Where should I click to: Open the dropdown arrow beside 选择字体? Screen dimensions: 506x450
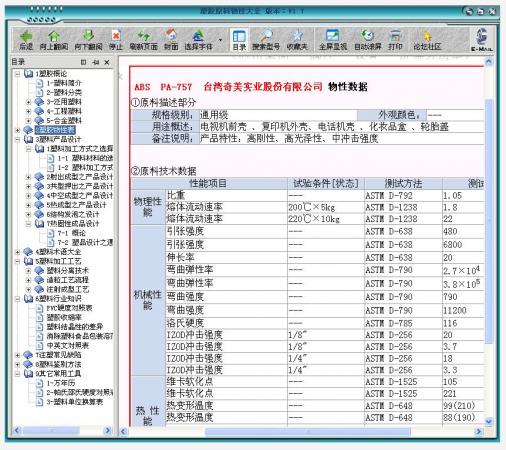pos(220,40)
